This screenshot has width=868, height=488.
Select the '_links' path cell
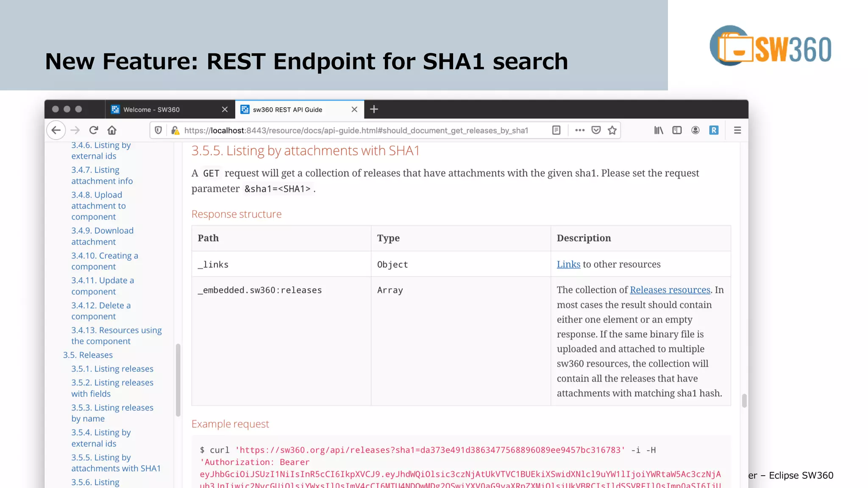coord(281,264)
